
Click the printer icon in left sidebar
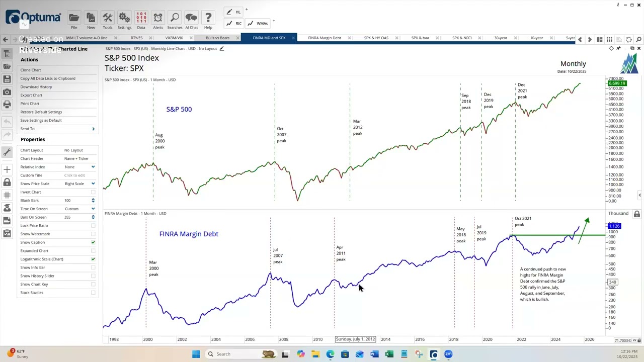click(7, 105)
